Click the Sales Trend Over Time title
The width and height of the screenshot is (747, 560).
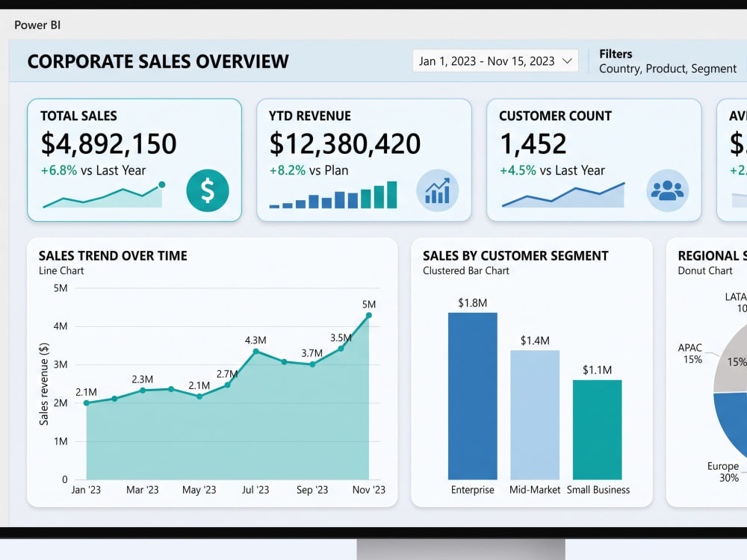tap(113, 255)
